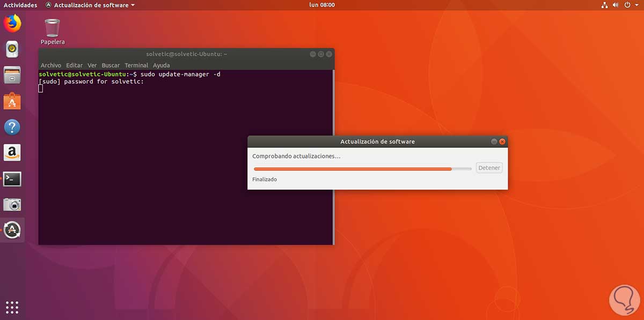Open the screenshot camera app in the dock
Screen dimensions: 644x320
pos(12,204)
